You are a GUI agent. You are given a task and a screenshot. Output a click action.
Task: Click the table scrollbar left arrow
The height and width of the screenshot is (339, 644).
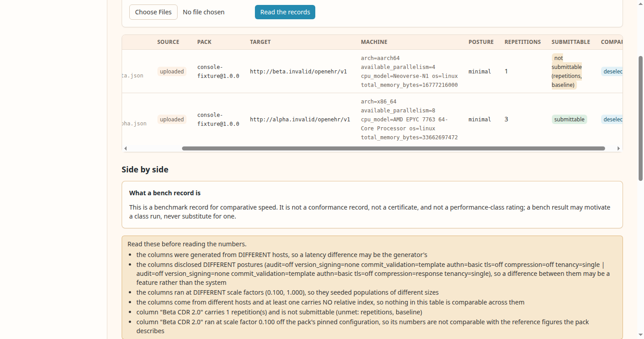click(126, 148)
